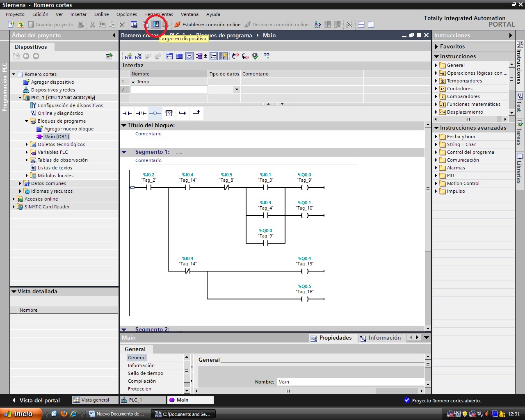The height and width of the screenshot is (420, 525).
Task: Click the cut scissors icon
Action: pos(92,25)
